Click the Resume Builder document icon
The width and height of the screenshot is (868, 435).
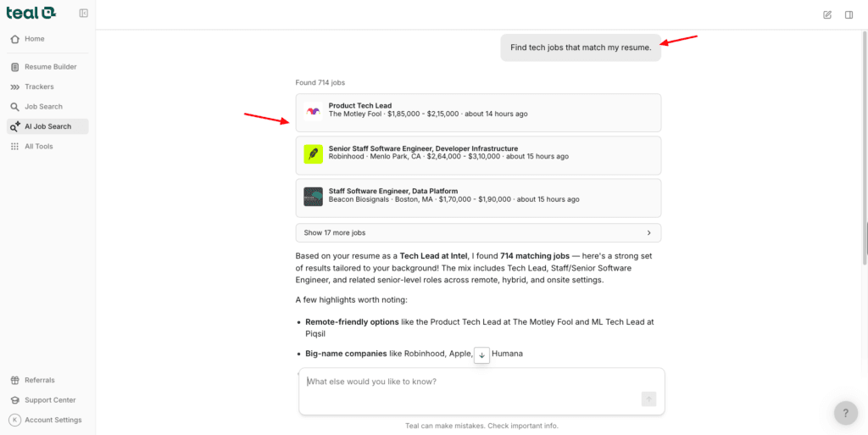15,67
